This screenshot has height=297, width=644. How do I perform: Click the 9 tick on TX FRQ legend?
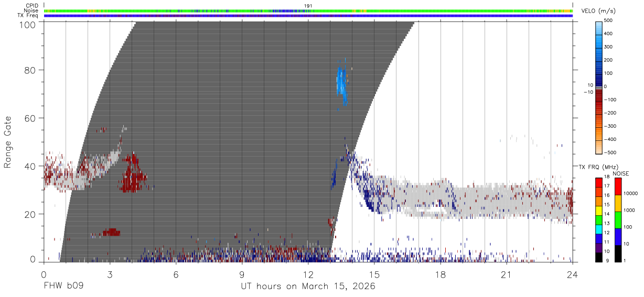606,260
